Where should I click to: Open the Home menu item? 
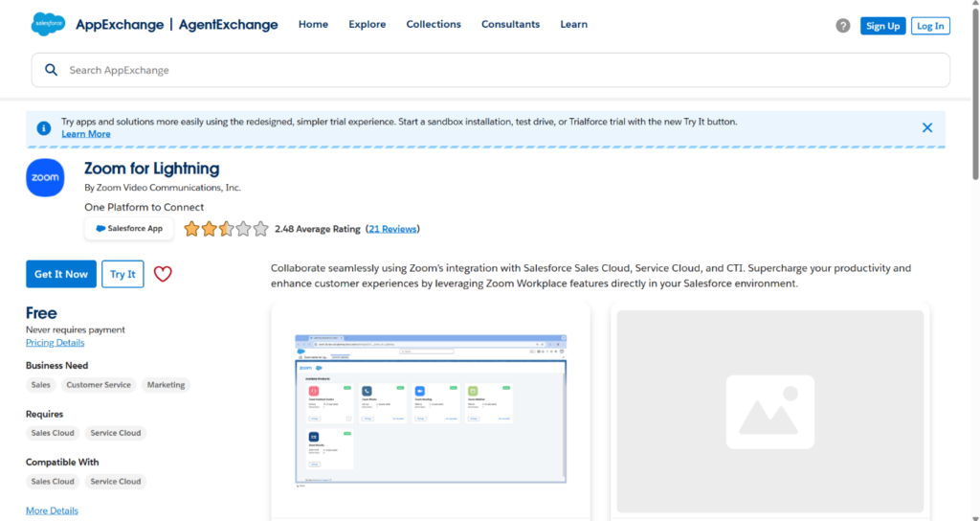pos(313,24)
